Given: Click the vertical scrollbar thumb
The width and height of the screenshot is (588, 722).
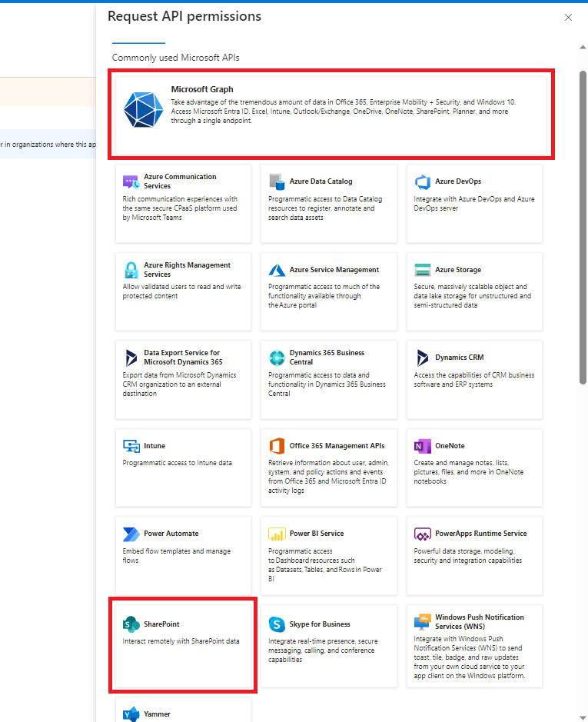Looking at the screenshot, I should point(583,227).
